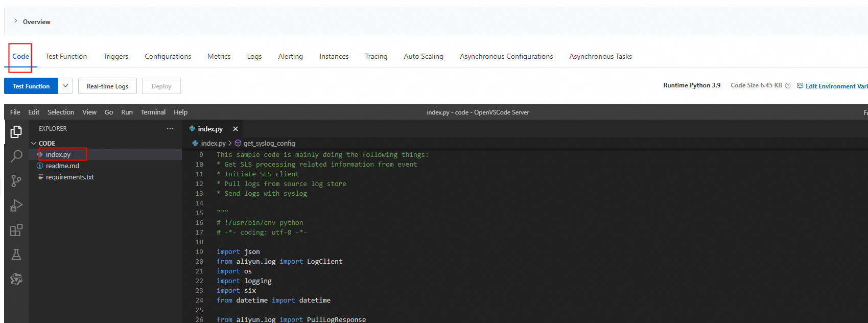Viewport: 868px width, 323px height.
Task: Open readme.md in the file tree
Action: (x=62, y=166)
